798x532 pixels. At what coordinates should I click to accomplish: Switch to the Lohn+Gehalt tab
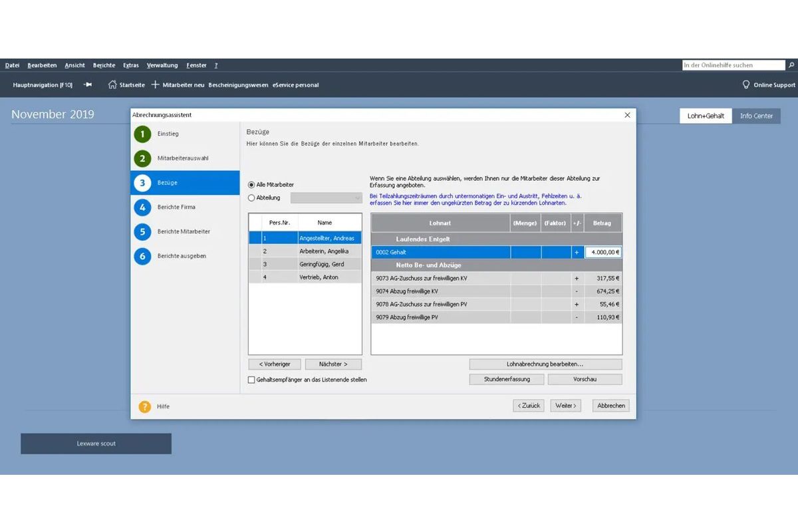tap(706, 116)
